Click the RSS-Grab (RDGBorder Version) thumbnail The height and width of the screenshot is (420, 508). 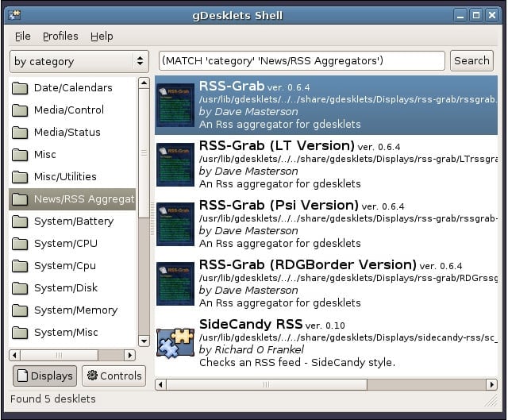[x=175, y=284]
